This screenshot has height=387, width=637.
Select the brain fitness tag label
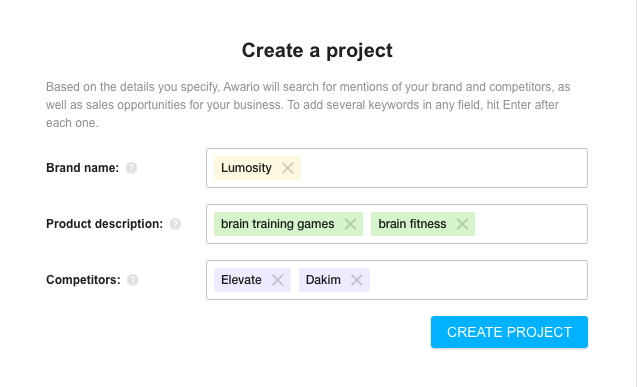412,224
